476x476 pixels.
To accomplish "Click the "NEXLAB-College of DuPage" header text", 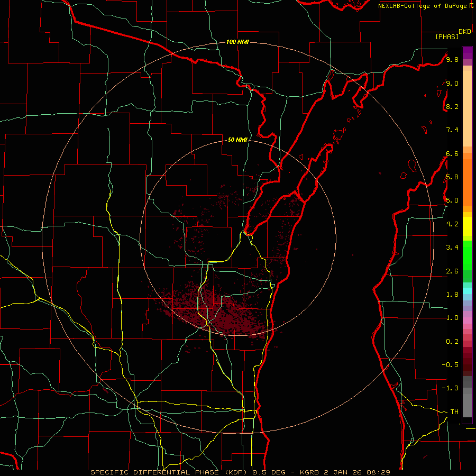I will (423, 6).
